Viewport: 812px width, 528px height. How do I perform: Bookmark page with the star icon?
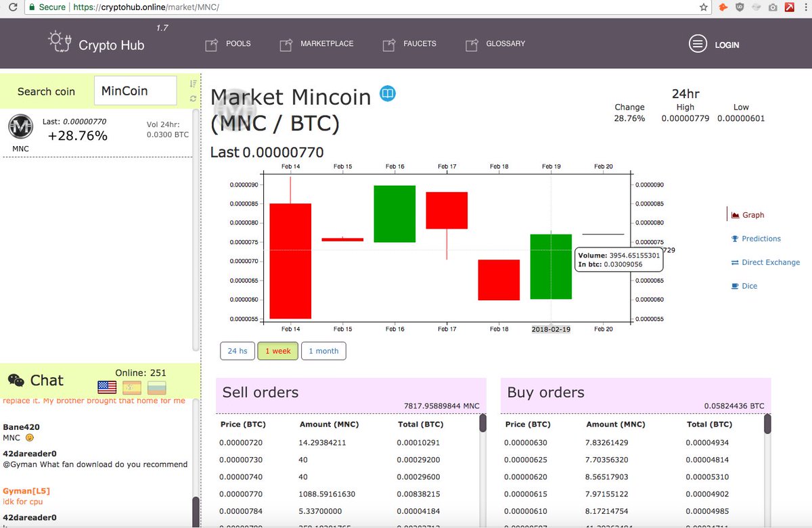(704, 7)
